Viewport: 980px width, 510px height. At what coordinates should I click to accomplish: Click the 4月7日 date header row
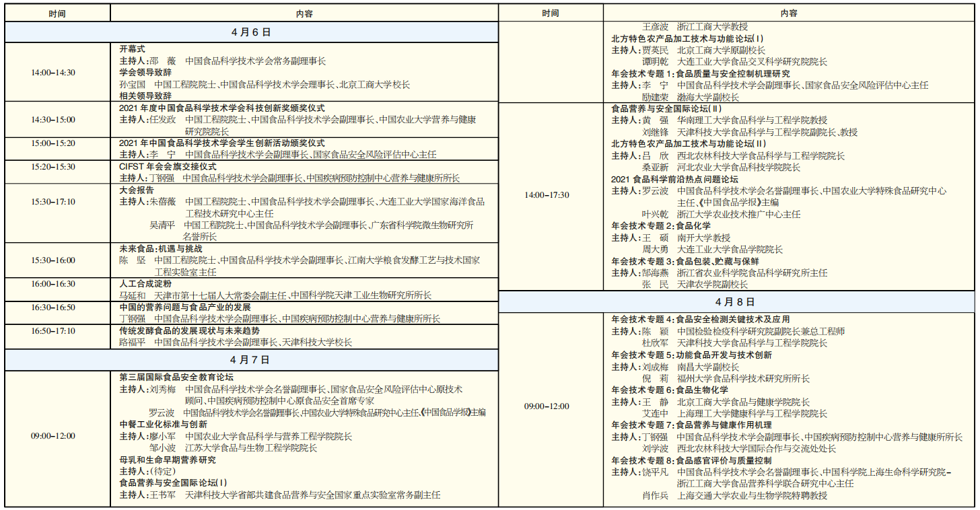(250, 360)
